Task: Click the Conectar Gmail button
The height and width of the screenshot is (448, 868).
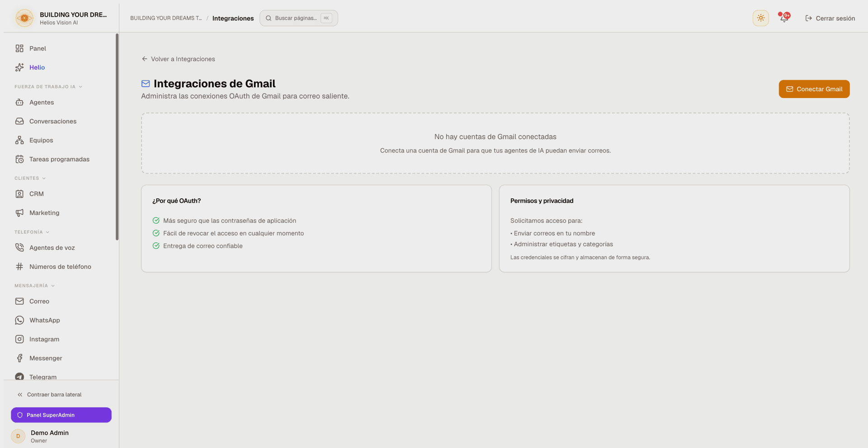Action: point(814,89)
